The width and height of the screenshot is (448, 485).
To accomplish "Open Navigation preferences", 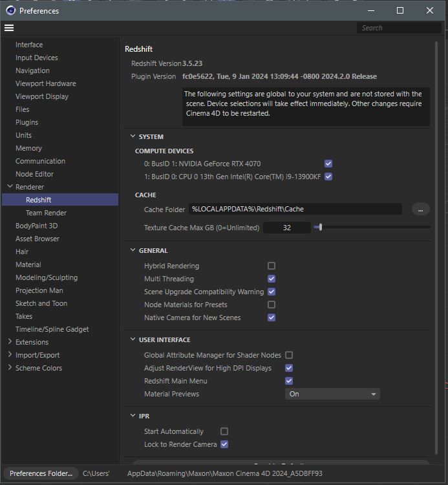I will [x=32, y=71].
